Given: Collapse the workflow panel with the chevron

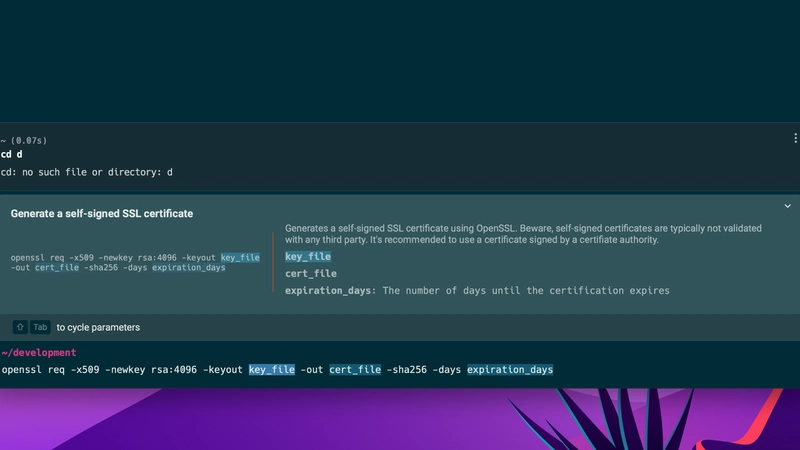Looking at the screenshot, I should tap(787, 206).
